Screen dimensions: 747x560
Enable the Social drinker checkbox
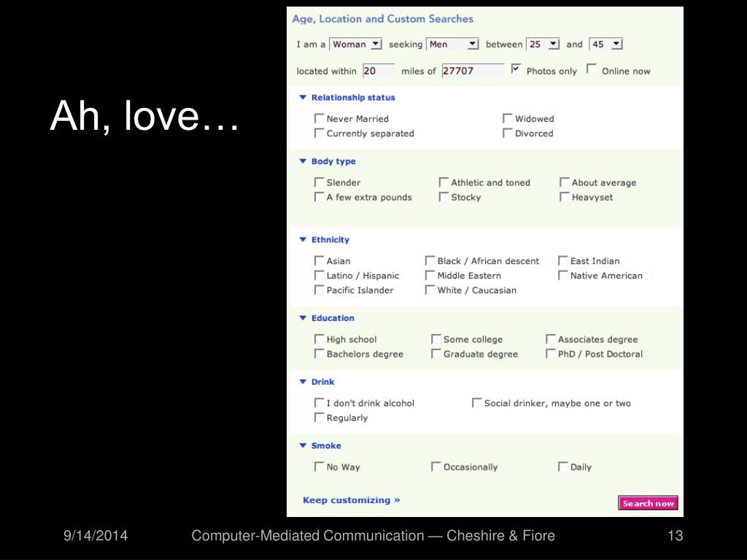coord(477,402)
